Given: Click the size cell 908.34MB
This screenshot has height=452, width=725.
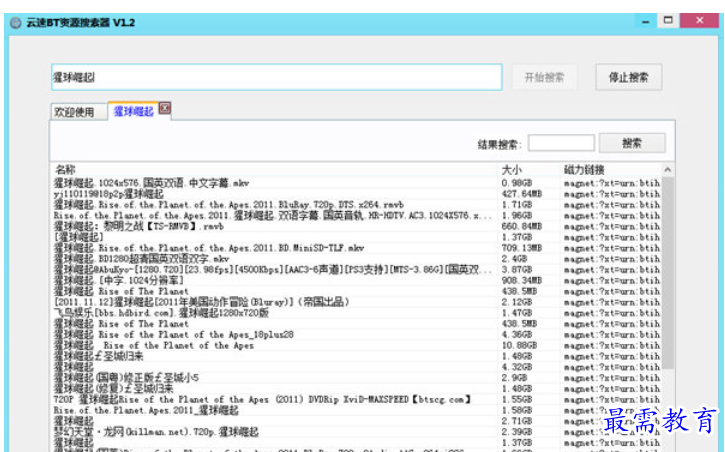Looking at the screenshot, I should (x=522, y=281).
